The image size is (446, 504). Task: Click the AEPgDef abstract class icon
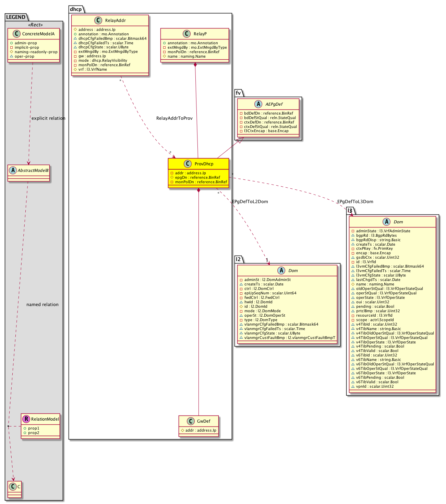(258, 104)
